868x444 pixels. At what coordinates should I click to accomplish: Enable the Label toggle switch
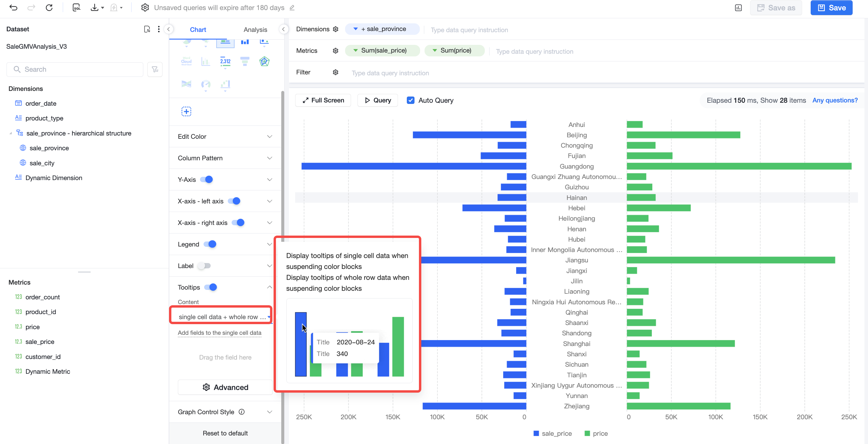[204, 266]
